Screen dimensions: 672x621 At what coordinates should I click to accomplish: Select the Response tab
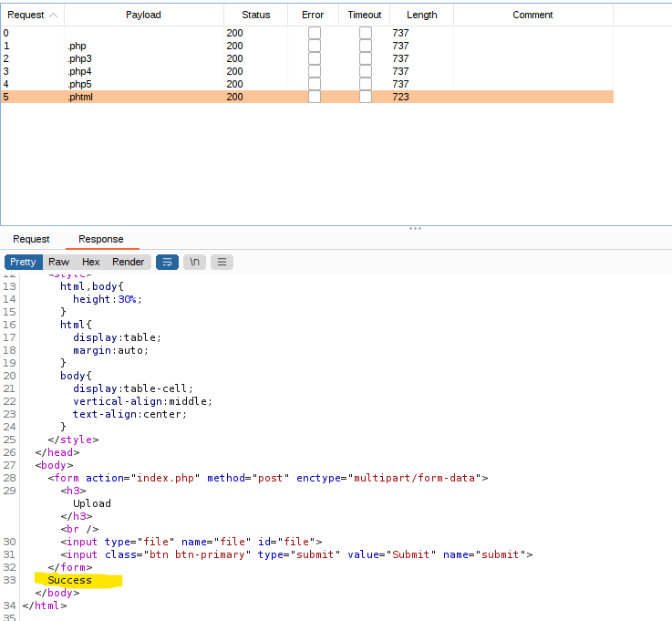[x=101, y=239]
